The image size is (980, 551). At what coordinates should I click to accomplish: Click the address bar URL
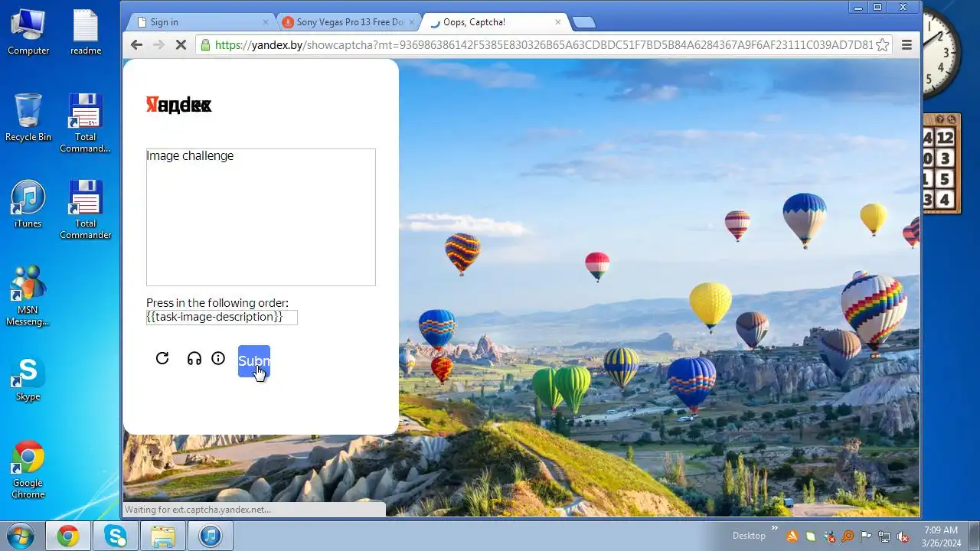pos(544,45)
